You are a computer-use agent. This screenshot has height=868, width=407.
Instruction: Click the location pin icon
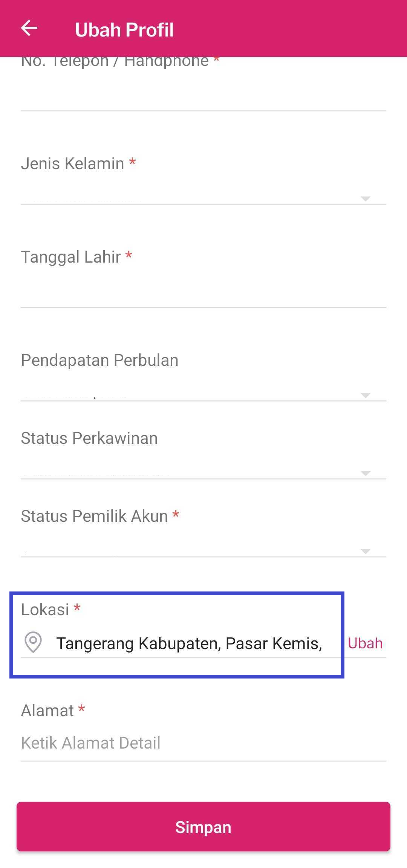point(33,642)
